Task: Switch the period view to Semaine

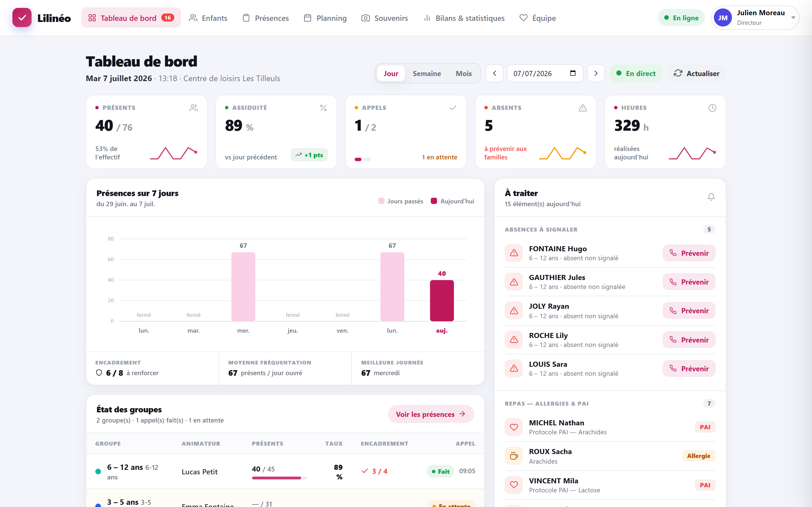Action: point(427,74)
